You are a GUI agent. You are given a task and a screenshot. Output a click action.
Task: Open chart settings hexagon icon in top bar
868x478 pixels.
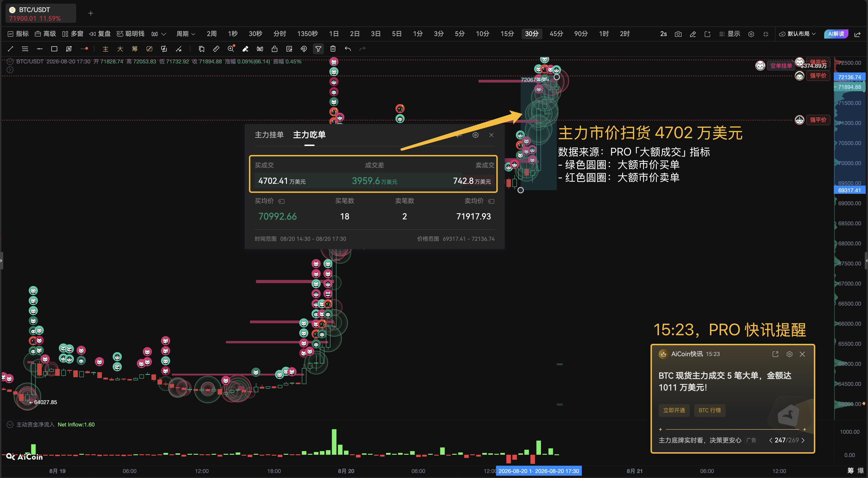(751, 34)
